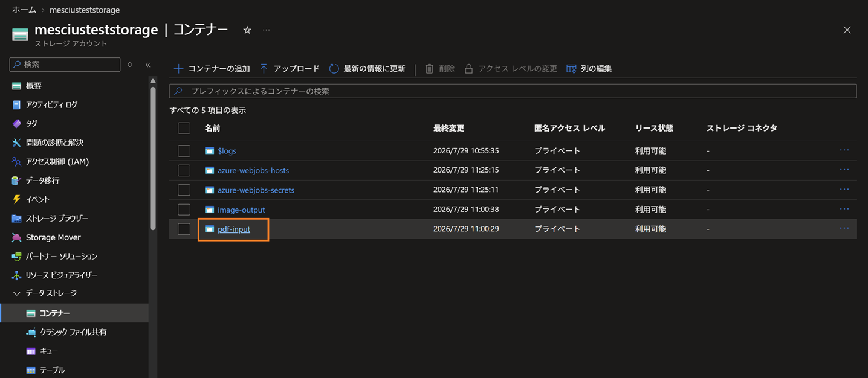Select アップロード in the toolbar
This screenshot has height=378, width=868.
point(290,69)
